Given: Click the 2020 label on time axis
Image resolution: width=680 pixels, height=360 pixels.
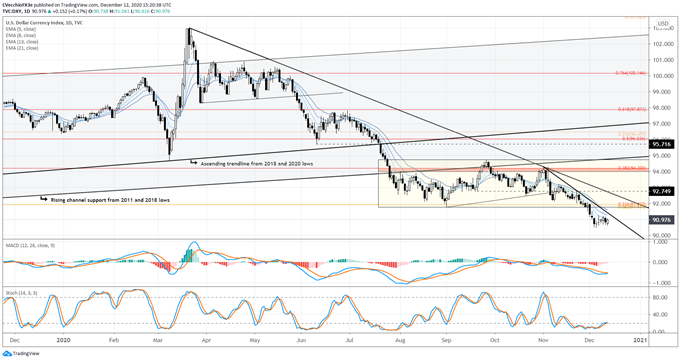Looking at the screenshot, I should coord(63,340).
